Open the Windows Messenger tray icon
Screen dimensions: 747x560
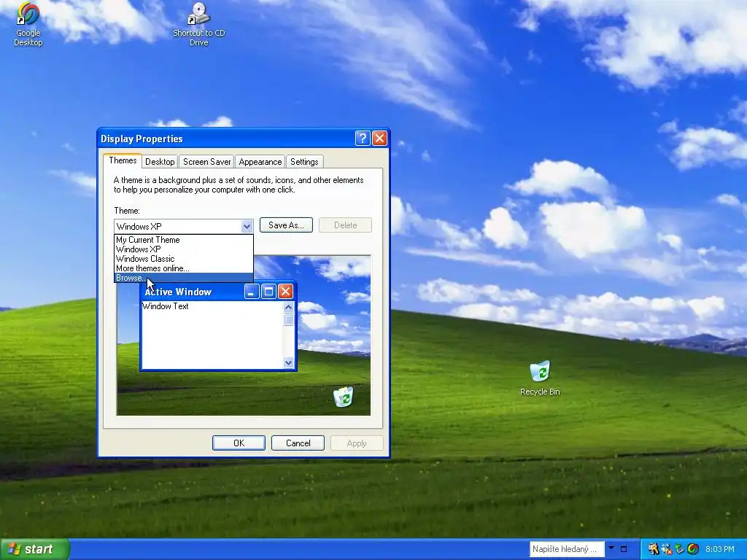(667, 549)
